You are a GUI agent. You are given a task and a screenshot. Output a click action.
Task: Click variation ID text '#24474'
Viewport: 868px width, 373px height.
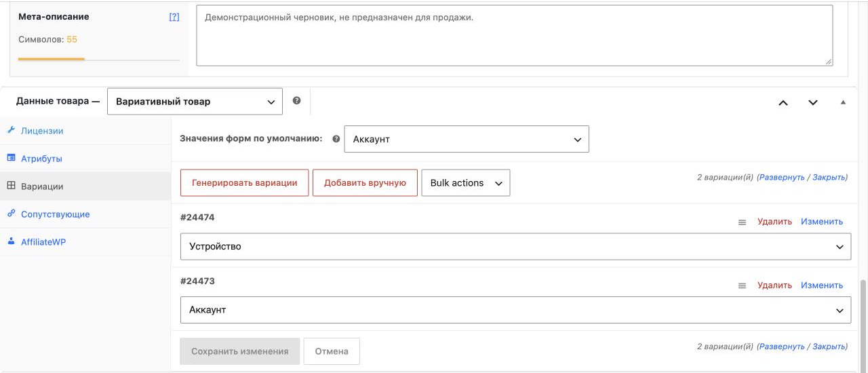197,217
